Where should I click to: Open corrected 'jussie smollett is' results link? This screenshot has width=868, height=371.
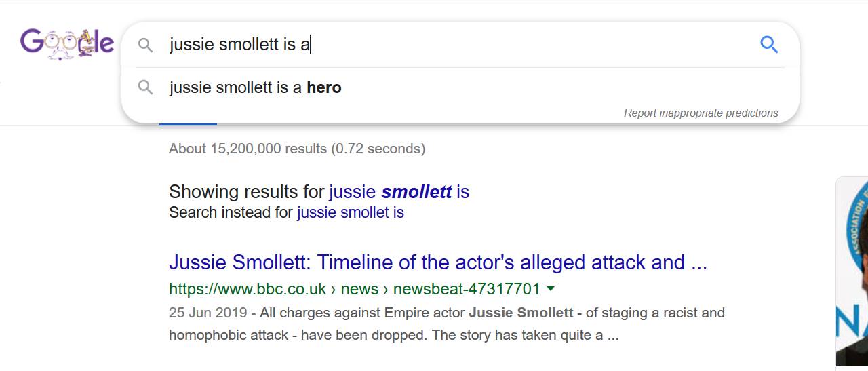coord(399,192)
